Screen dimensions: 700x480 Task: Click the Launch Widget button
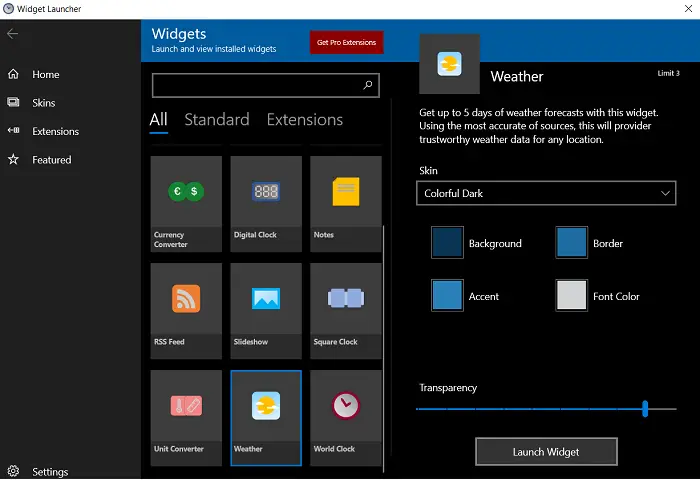[546, 452]
